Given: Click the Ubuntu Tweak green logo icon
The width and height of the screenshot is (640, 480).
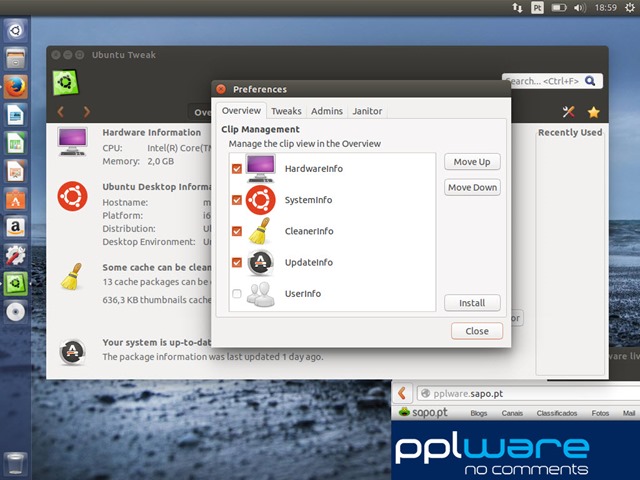Looking at the screenshot, I should coord(65,82).
